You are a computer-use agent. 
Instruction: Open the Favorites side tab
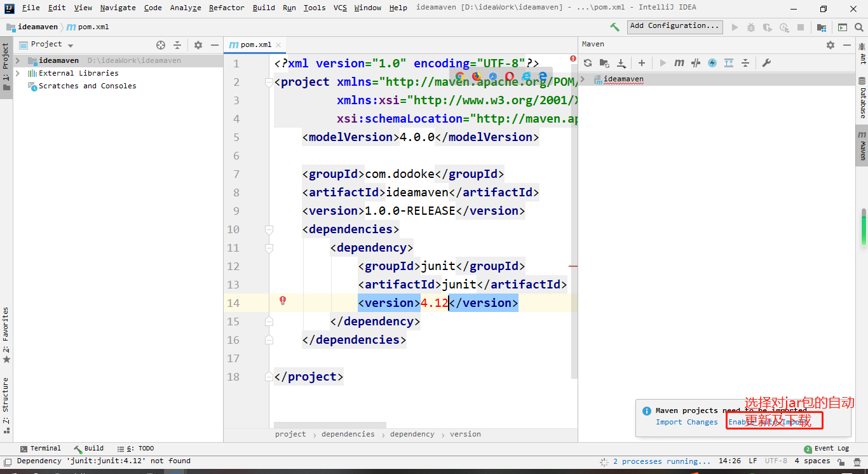pyautogui.click(x=6, y=335)
